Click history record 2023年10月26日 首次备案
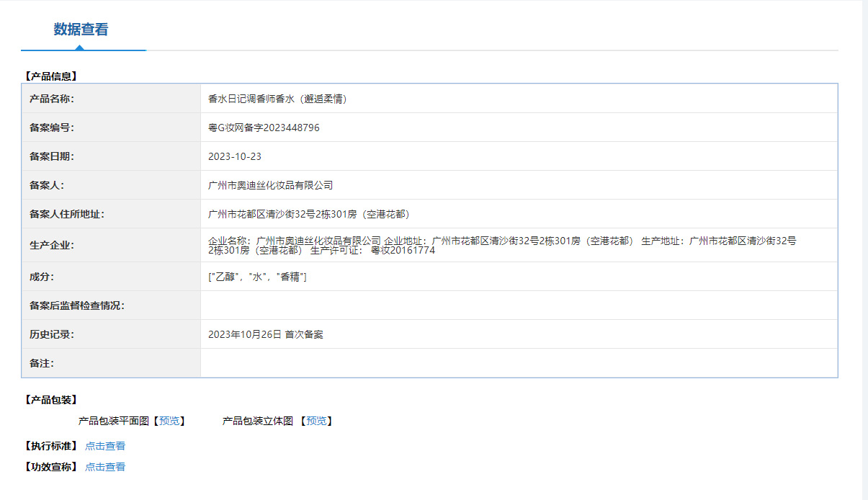This screenshot has height=500, width=868. coord(266,334)
